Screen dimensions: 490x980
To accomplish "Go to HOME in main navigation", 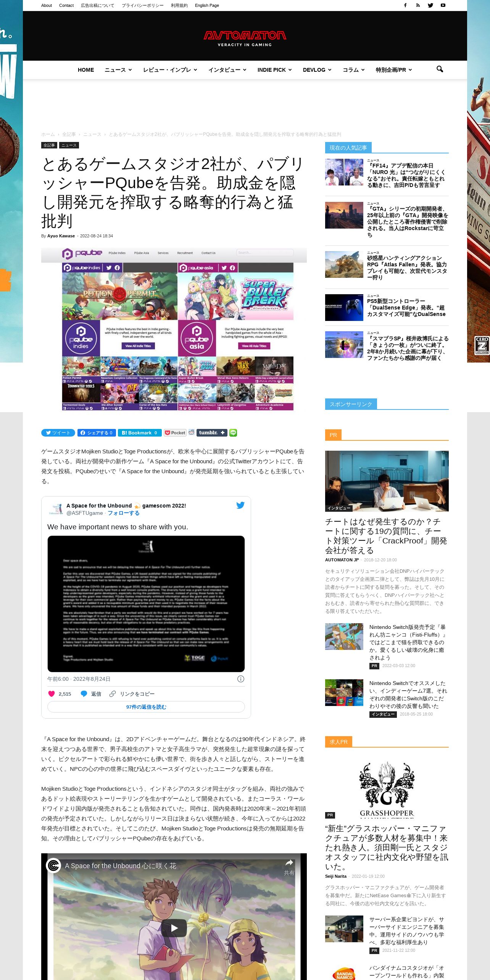I will pos(86,70).
